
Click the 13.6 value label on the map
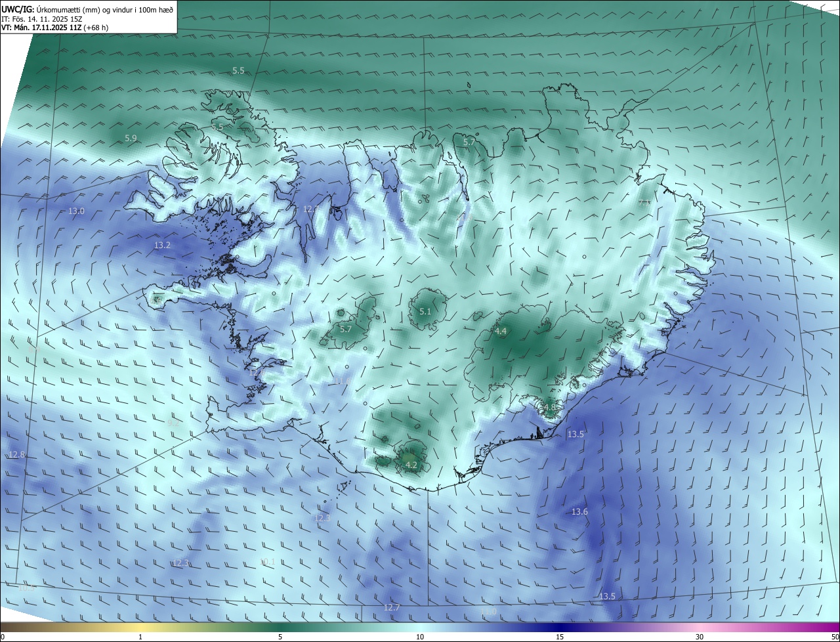[579, 512]
